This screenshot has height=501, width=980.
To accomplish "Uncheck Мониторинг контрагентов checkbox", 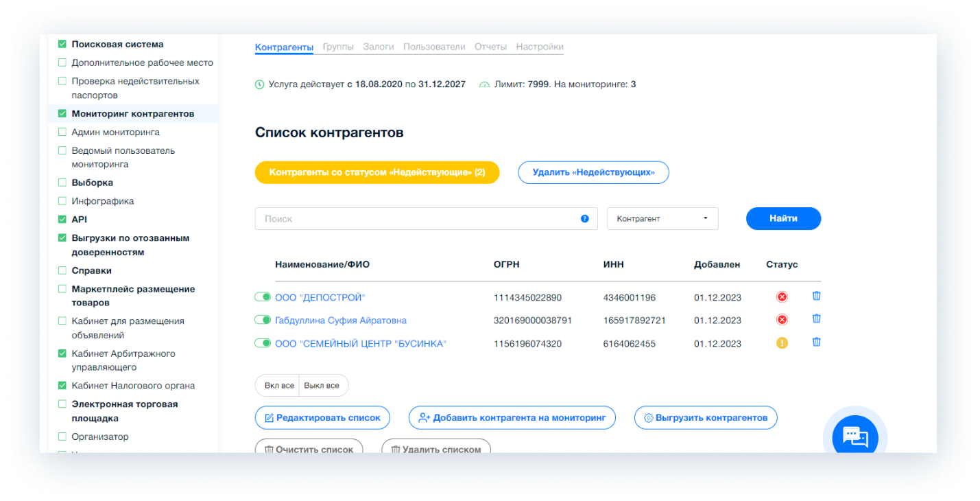I will coord(62,113).
